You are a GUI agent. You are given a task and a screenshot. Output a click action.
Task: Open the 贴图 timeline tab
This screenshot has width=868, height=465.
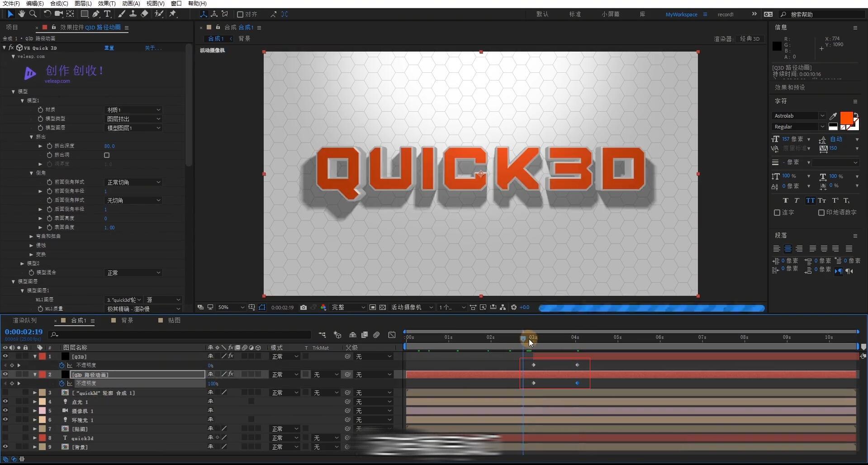tap(174, 320)
